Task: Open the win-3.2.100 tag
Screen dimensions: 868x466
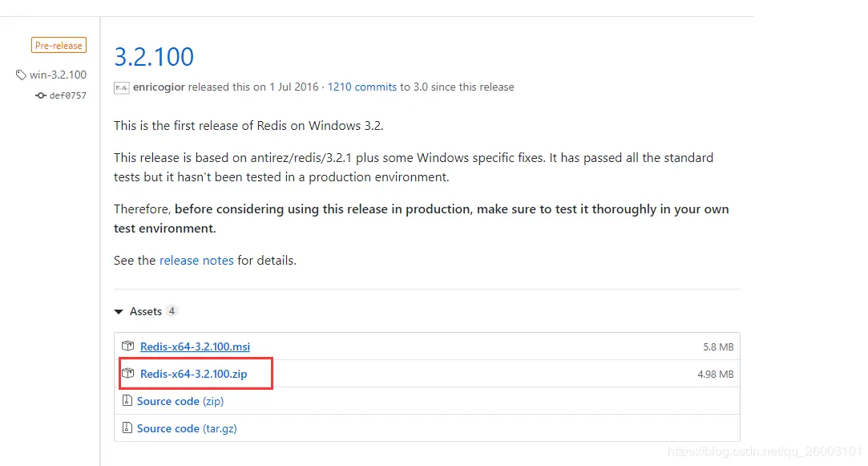Action: 59,75
